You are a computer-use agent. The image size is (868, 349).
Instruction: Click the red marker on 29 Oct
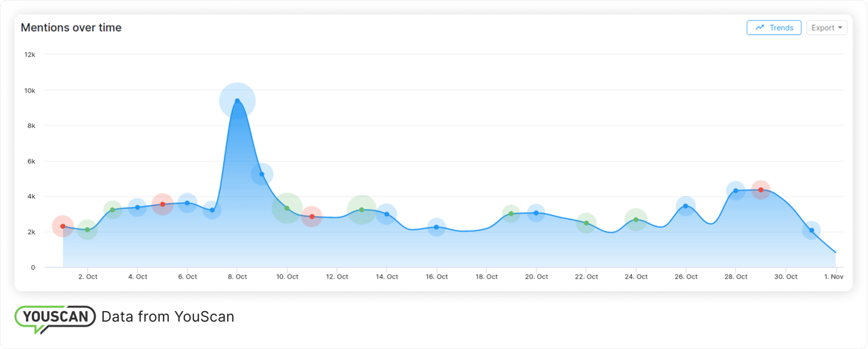point(761,190)
